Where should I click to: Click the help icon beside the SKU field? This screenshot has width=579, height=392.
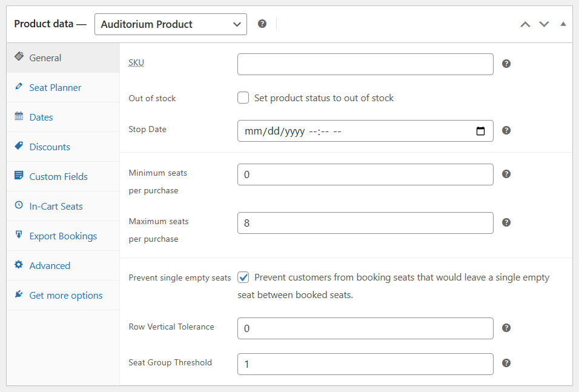point(506,64)
